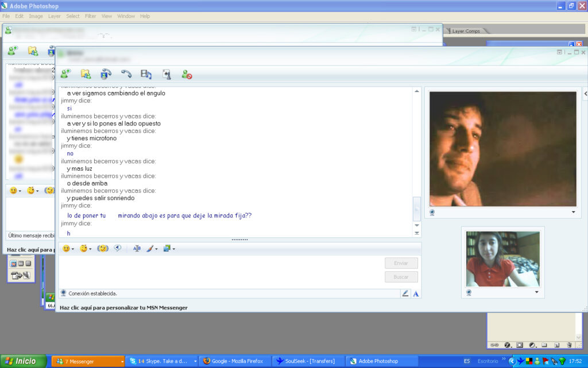This screenshot has width=588, height=368.
Task: Open the Filter menu in Photoshop
Action: pyautogui.click(x=90, y=16)
